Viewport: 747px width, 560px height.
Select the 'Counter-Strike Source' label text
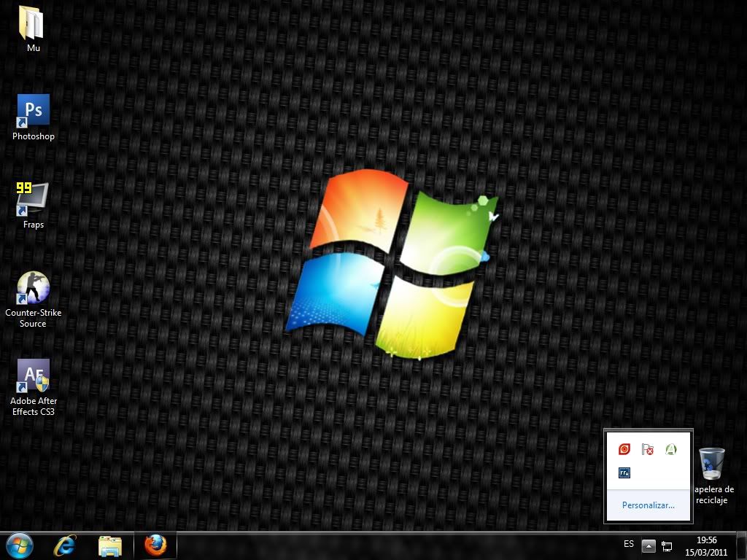pyautogui.click(x=34, y=318)
